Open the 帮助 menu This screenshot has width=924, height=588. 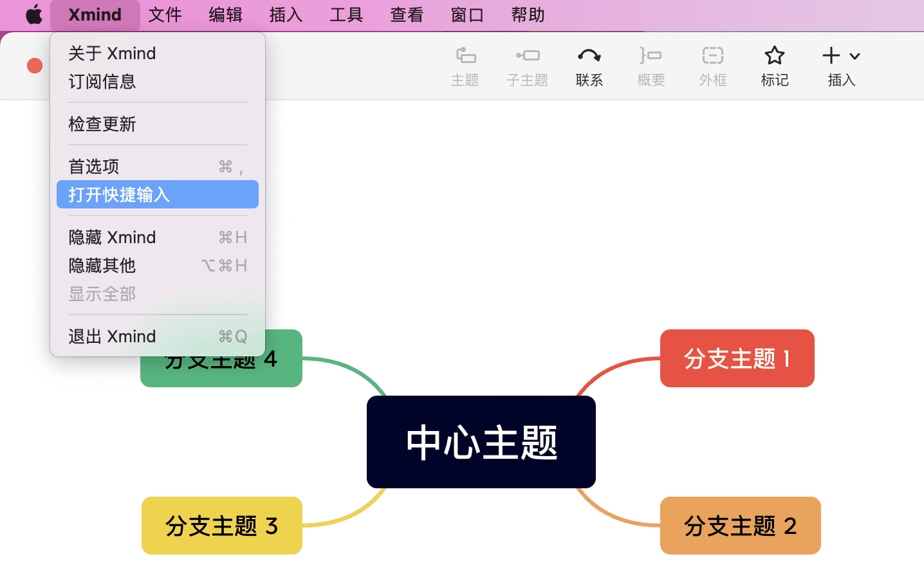pyautogui.click(x=527, y=14)
